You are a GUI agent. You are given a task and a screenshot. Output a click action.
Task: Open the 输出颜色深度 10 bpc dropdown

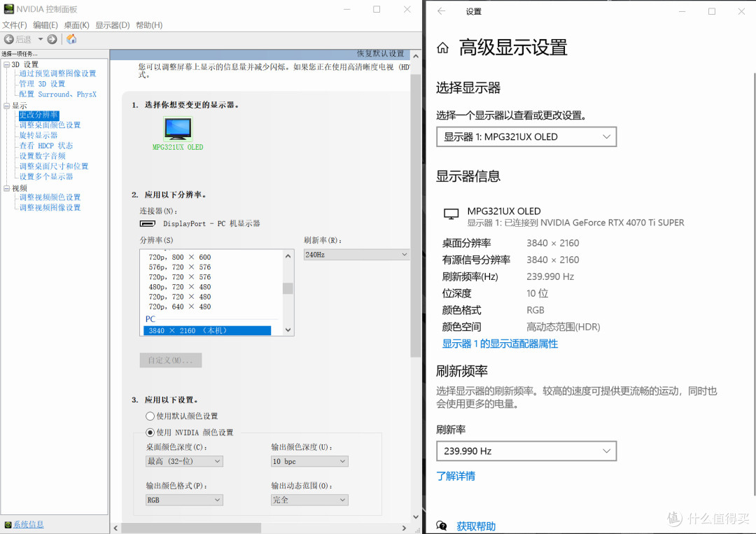coord(309,461)
